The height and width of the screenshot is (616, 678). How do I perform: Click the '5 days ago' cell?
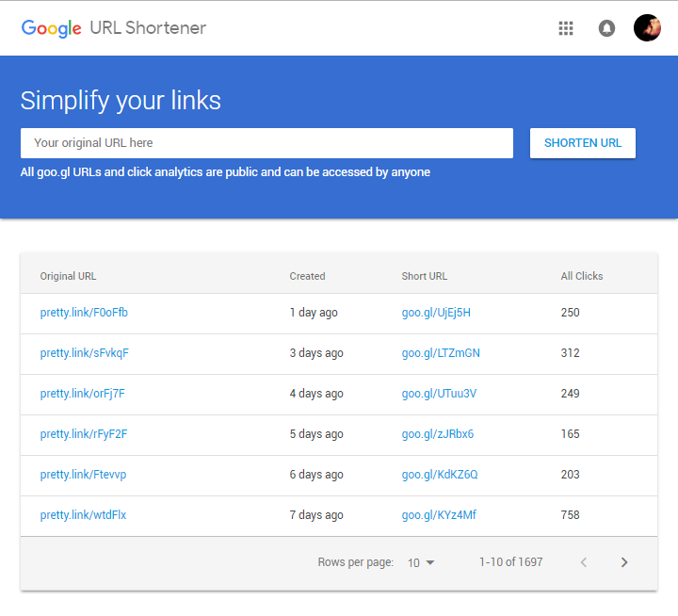click(316, 434)
